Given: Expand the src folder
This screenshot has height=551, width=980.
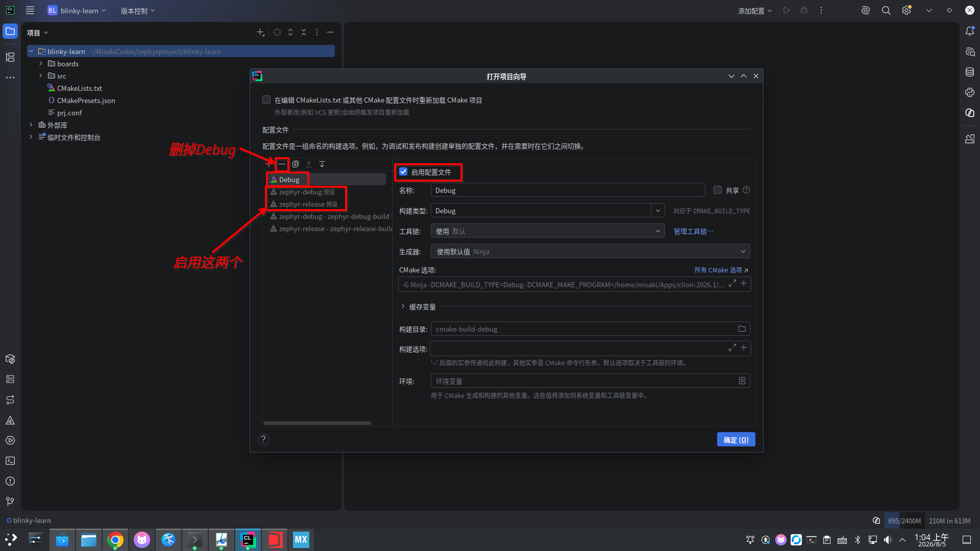Looking at the screenshot, I should click(x=41, y=76).
